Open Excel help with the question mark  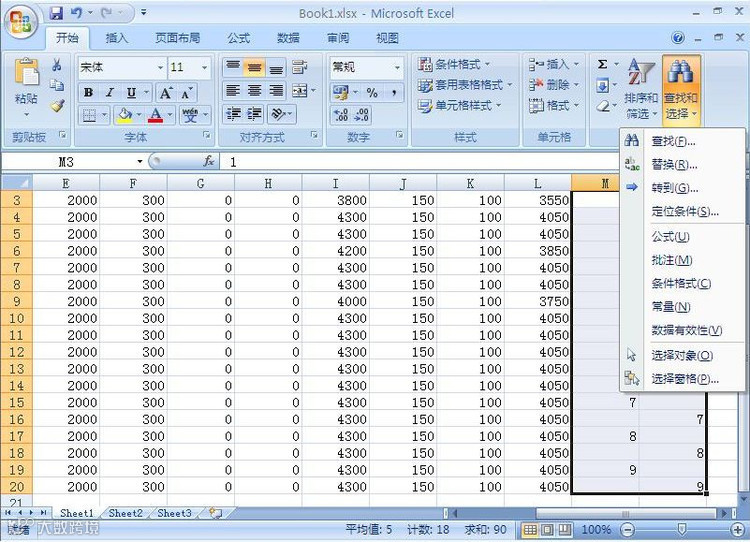[x=678, y=37]
